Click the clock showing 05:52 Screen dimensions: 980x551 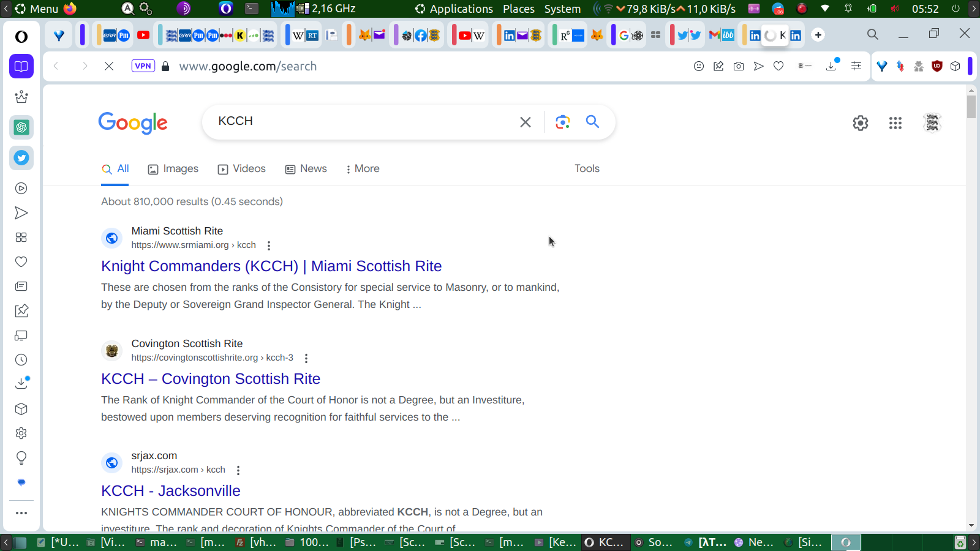click(925, 9)
